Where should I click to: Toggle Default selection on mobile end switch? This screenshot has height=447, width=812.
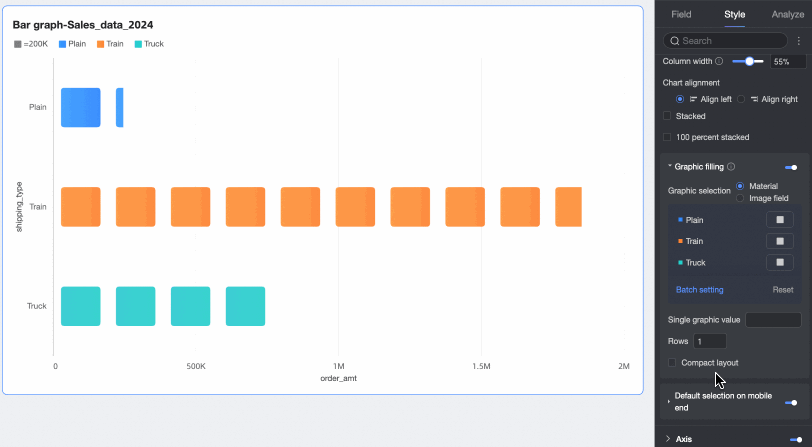pyautogui.click(x=791, y=402)
